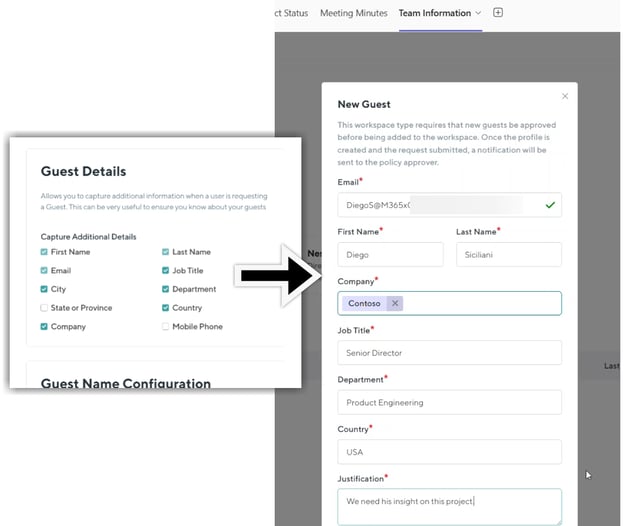This screenshot has width=627, height=526.
Task: Click the green email validation checkmark
Action: coord(549,205)
